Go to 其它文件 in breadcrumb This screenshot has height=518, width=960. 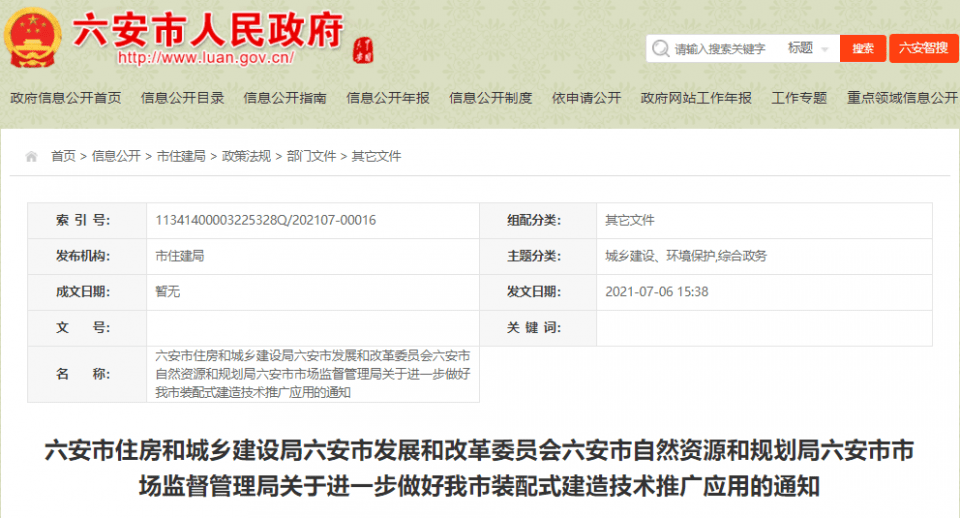pyautogui.click(x=376, y=156)
